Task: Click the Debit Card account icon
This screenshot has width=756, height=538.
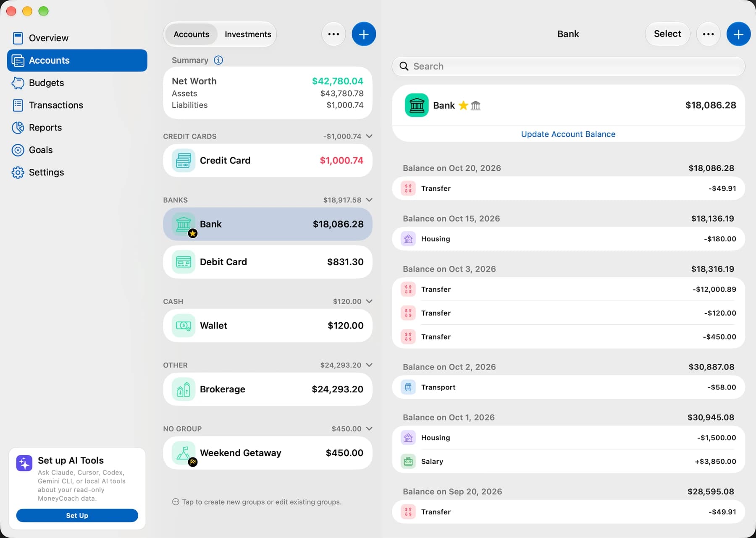Action: coord(184,262)
